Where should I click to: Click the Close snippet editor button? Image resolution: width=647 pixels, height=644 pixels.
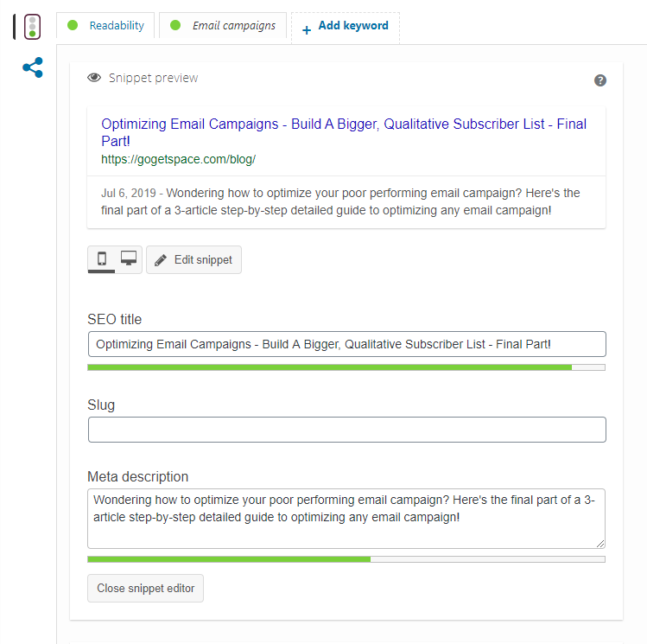coord(145,588)
